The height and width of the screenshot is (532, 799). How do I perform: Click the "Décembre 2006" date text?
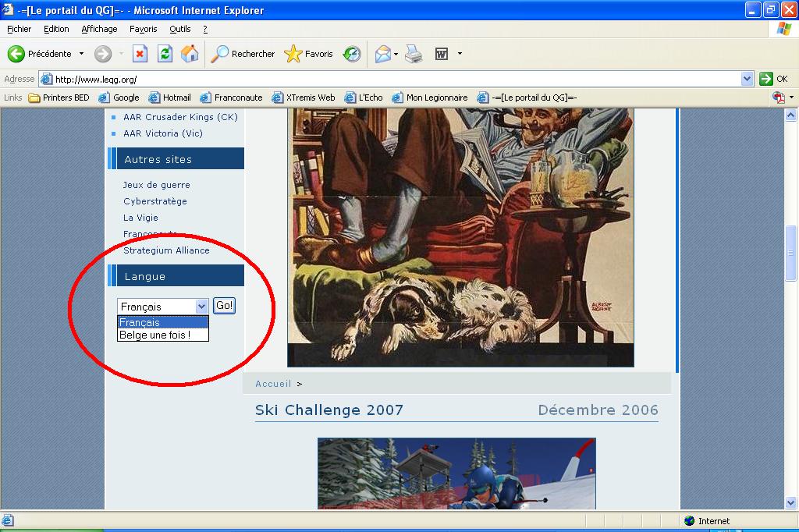coord(598,410)
